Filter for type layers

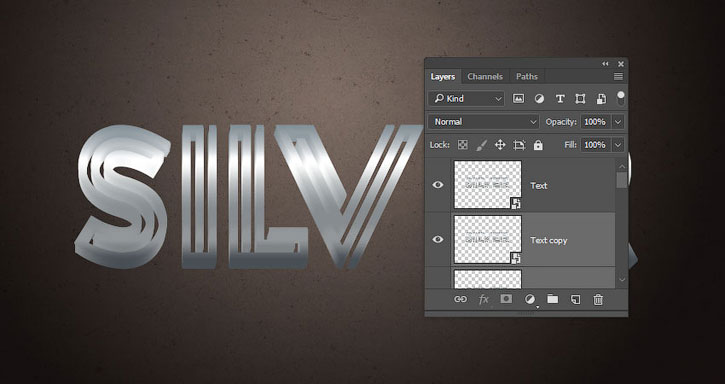tap(560, 99)
